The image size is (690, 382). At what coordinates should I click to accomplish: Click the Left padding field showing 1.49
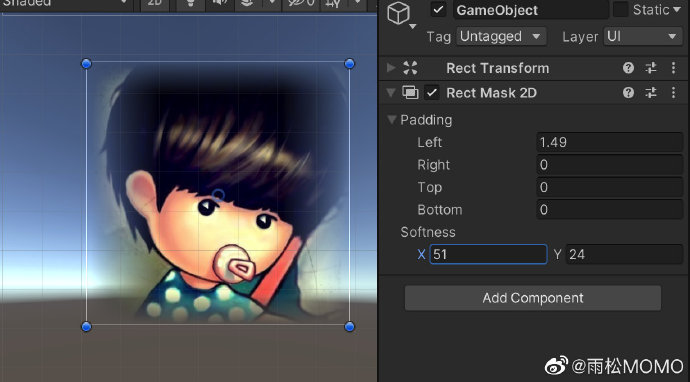tap(609, 142)
